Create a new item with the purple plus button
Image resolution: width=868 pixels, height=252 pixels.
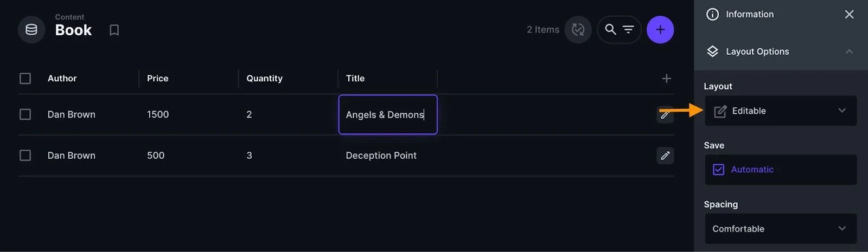click(x=660, y=30)
